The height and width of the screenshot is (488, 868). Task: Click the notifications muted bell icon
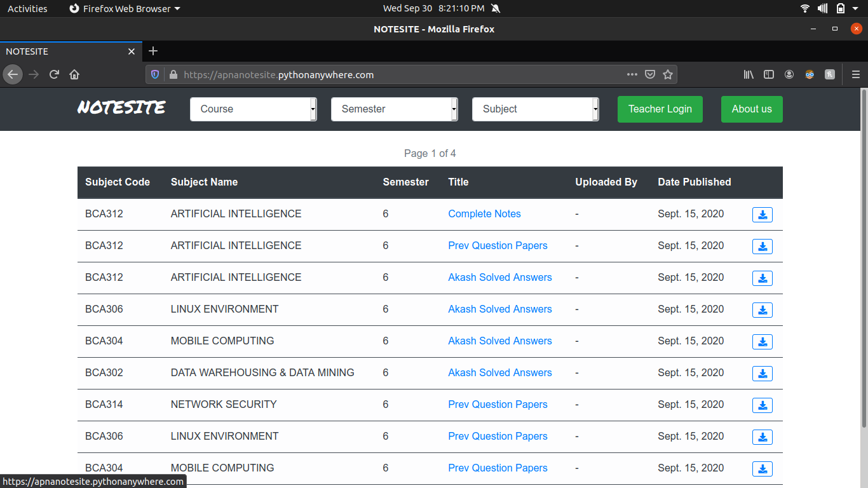point(496,8)
